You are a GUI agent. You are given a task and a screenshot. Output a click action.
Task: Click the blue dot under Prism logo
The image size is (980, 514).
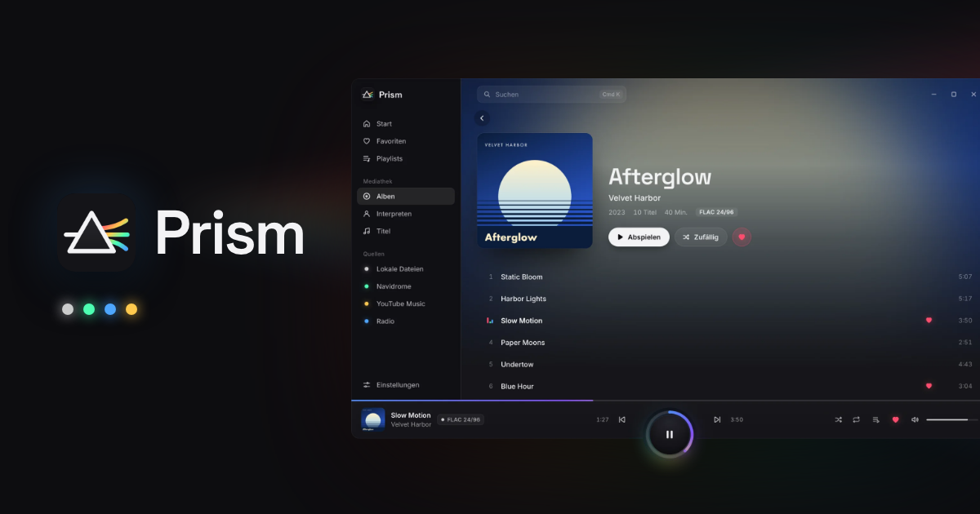click(110, 309)
